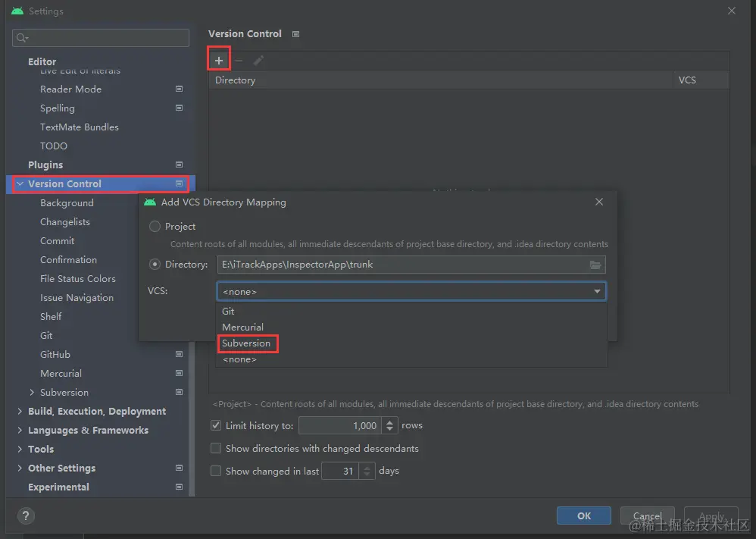The image size is (756, 539).
Task: Click the Cancel button
Action: [647, 515]
